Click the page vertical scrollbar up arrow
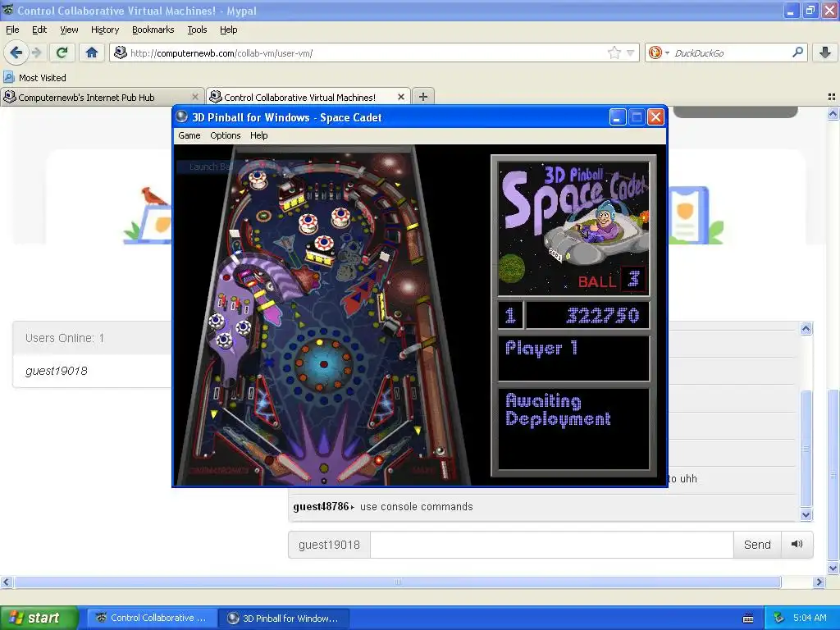Screen dimensions: 840x630 point(833,113)
